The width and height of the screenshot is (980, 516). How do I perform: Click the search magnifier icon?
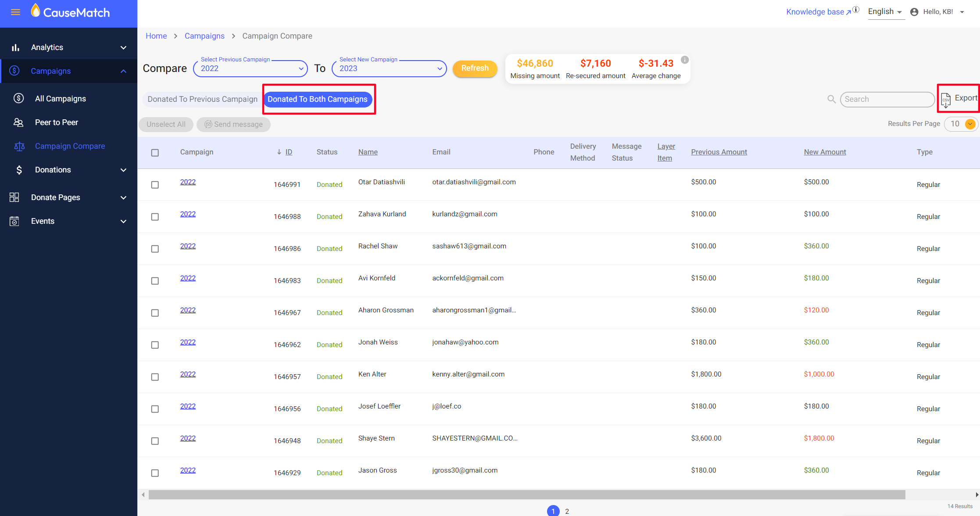(831, 99)
